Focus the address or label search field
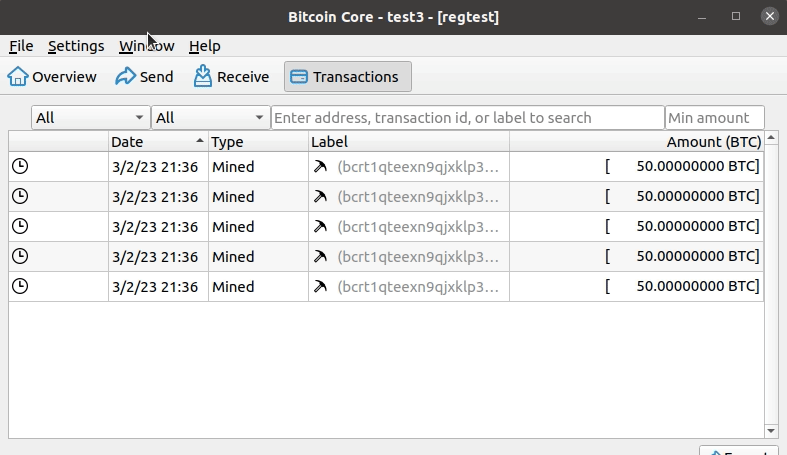This screenshot has height=455, width=787. point(468,118)
